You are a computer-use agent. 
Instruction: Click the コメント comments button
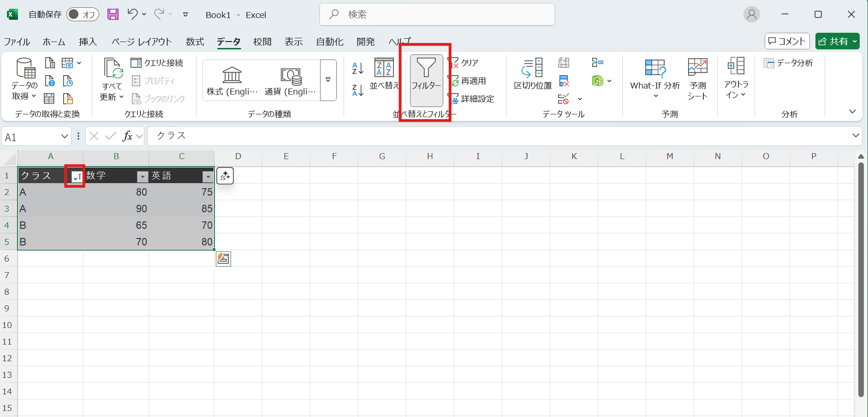[787, 41]
